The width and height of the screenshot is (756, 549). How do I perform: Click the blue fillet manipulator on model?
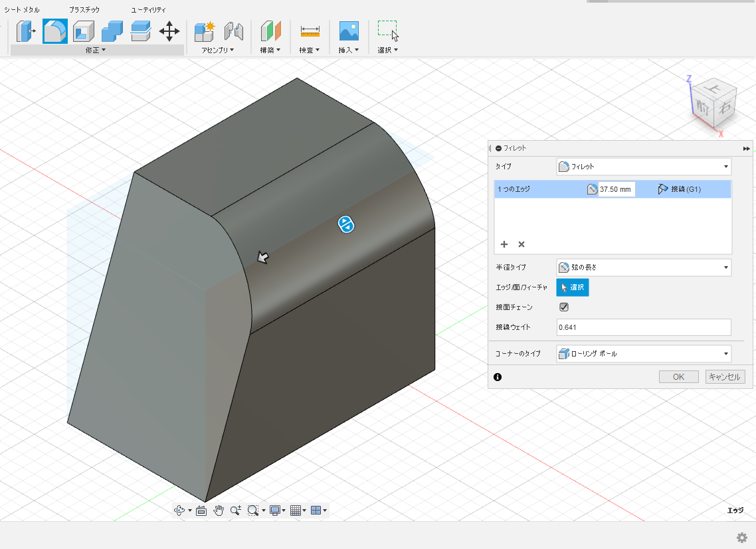(x=346, y=224)
